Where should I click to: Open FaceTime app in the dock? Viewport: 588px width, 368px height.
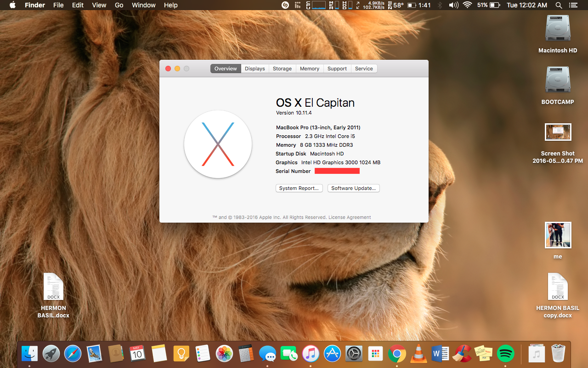[x=289, y=353]
